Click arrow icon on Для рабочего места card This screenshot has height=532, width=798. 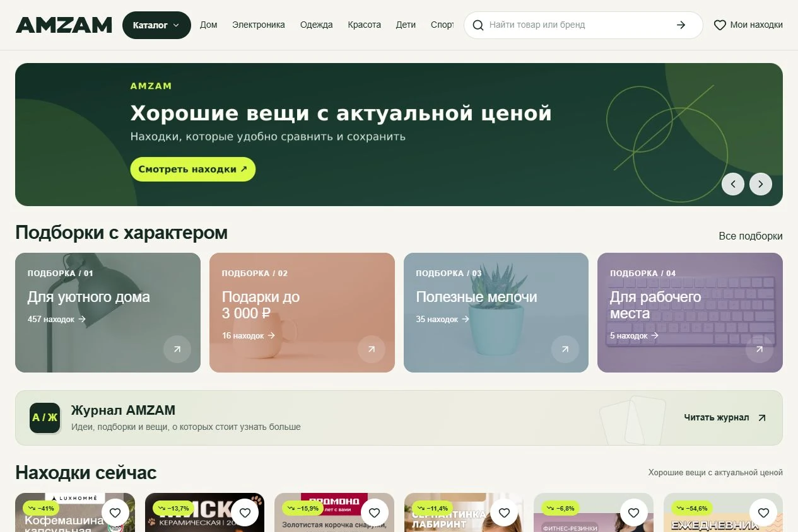coord(760,349)
